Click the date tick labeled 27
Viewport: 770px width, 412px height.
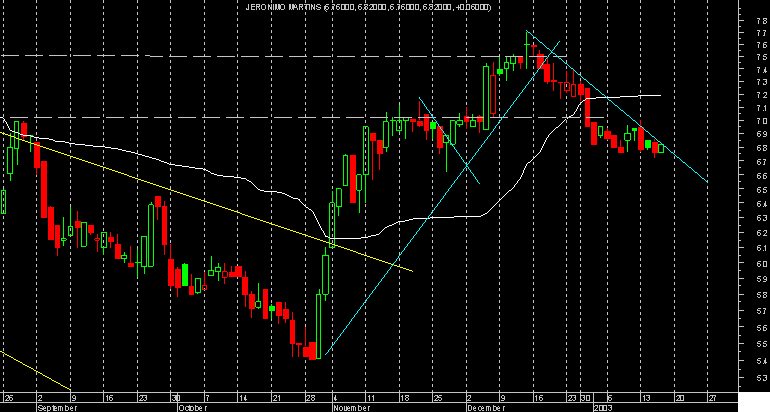click(714, 398)
